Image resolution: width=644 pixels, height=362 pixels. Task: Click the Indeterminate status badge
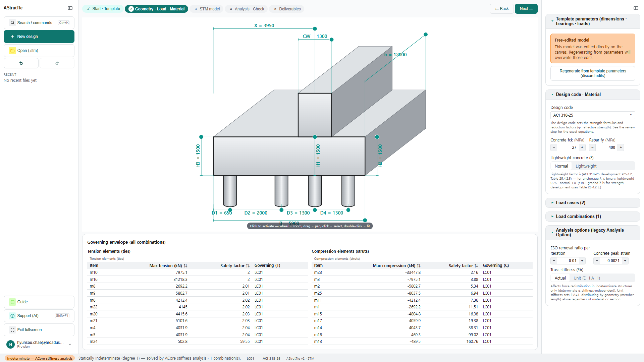click(40, 358)
